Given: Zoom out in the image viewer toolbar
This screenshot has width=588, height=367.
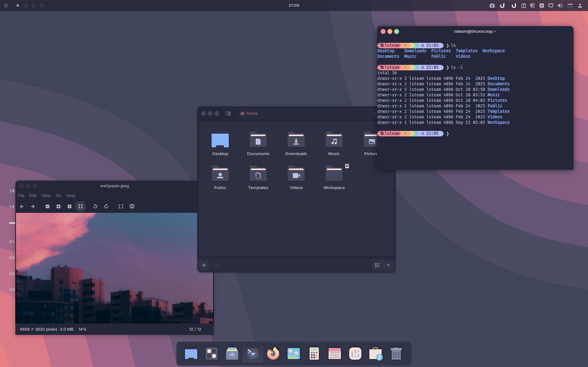Looking at the screenshot, I should click(x=47, y=206).
